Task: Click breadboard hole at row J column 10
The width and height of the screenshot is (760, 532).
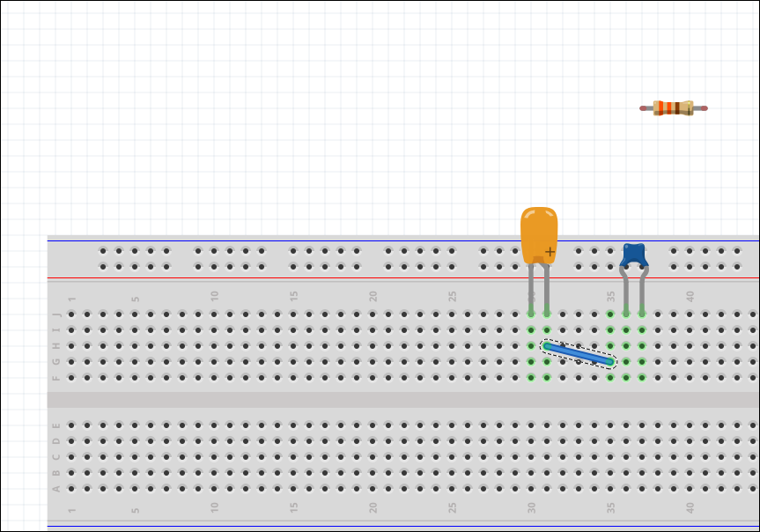Action: [214, 314]
